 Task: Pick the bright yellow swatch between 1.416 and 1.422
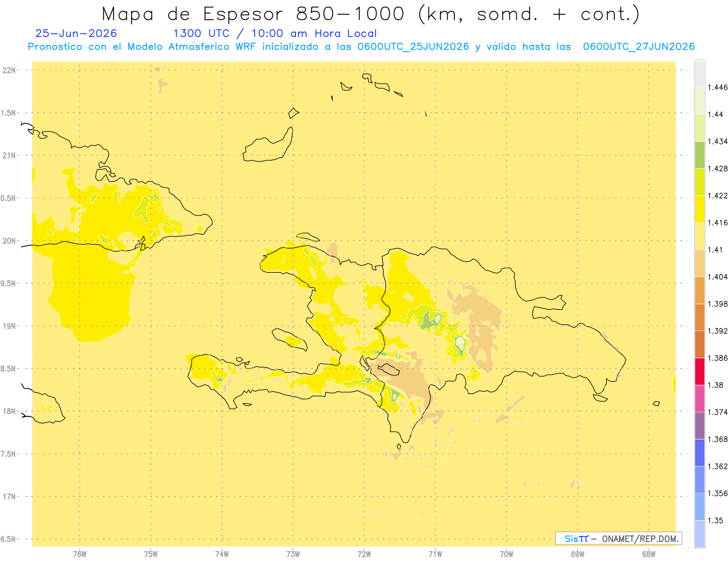[x=699, y=209]
